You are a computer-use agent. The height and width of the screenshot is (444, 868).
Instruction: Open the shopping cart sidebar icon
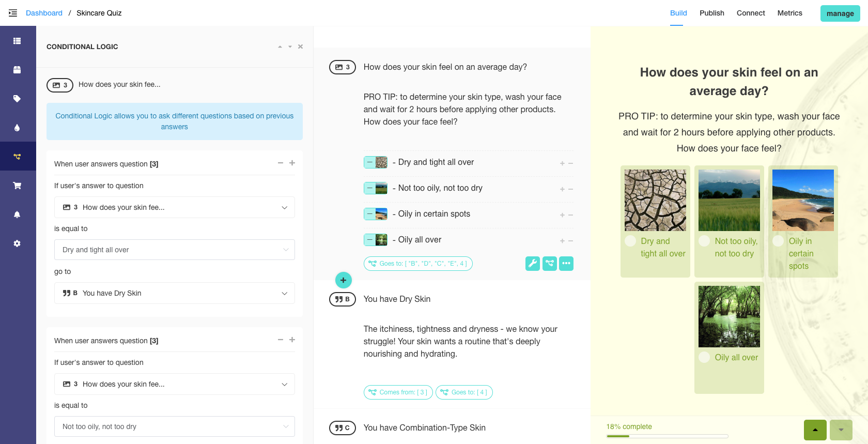(17, 186)
